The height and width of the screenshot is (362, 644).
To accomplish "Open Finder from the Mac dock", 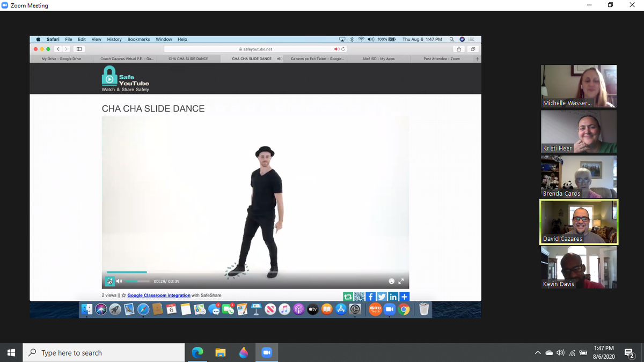I will (x=87, y=309).
